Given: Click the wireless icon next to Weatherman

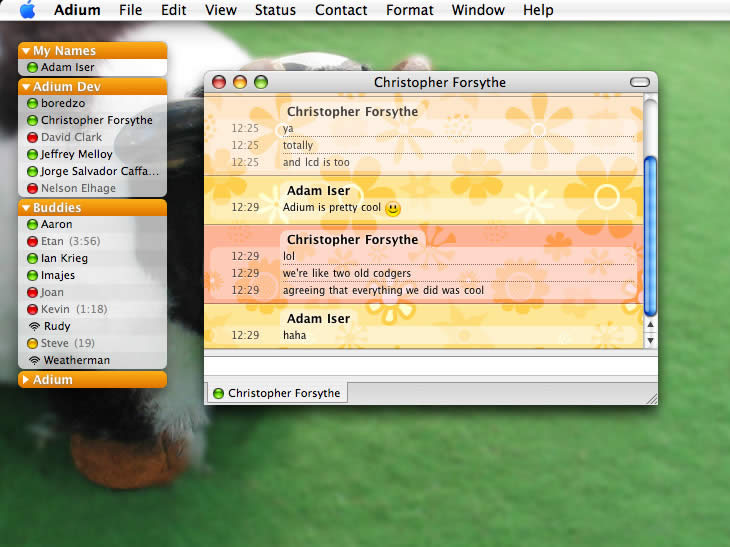Looking at the screenshot, I should click(33, 360).
